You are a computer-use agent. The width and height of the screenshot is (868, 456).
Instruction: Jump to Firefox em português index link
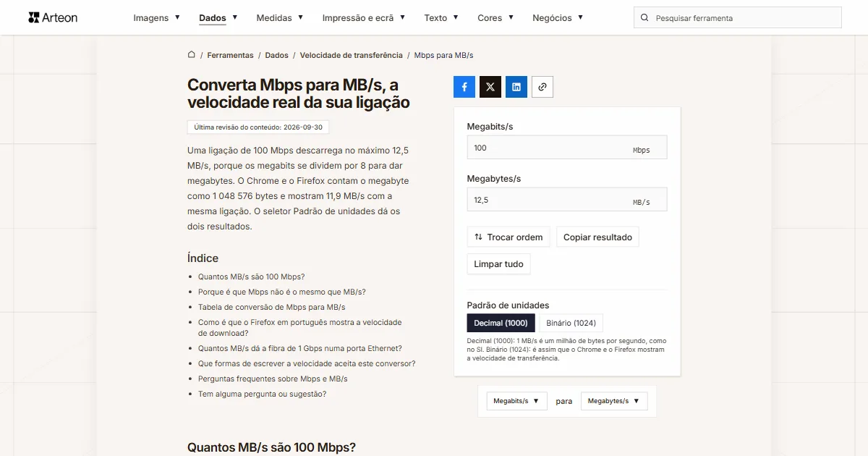[299, 328]
